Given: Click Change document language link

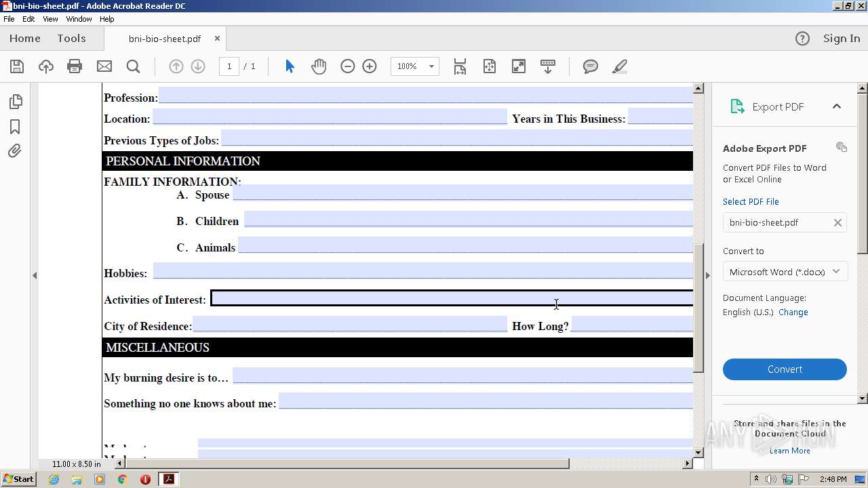Looking at the screenshot, I should pyautogui.click(x=793, y=312).
